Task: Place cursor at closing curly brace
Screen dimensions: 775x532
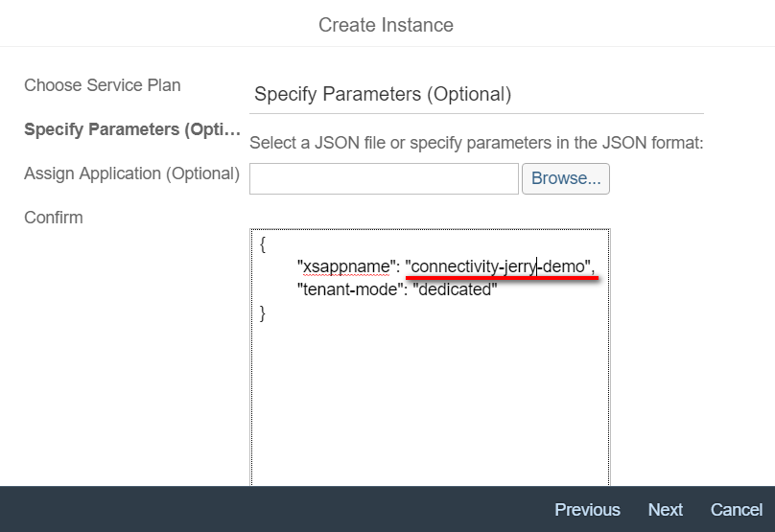Action: (x=263, y=312)
